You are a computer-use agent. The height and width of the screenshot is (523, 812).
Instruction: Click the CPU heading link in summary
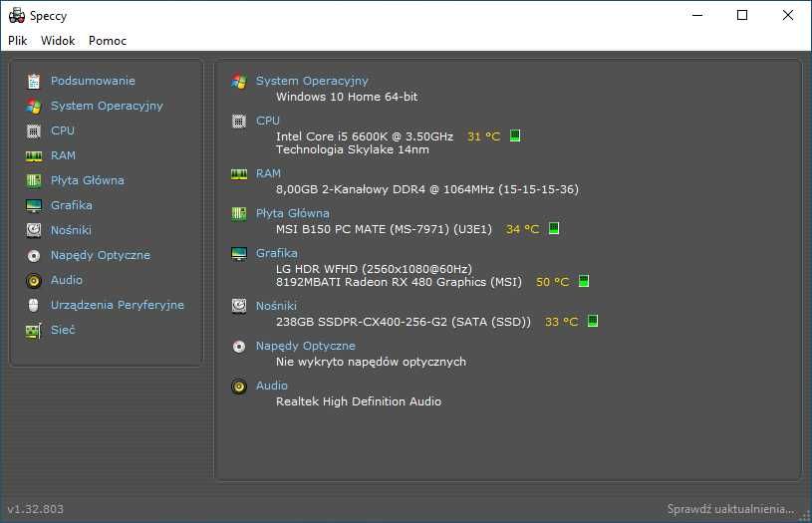tap(268, 121)
